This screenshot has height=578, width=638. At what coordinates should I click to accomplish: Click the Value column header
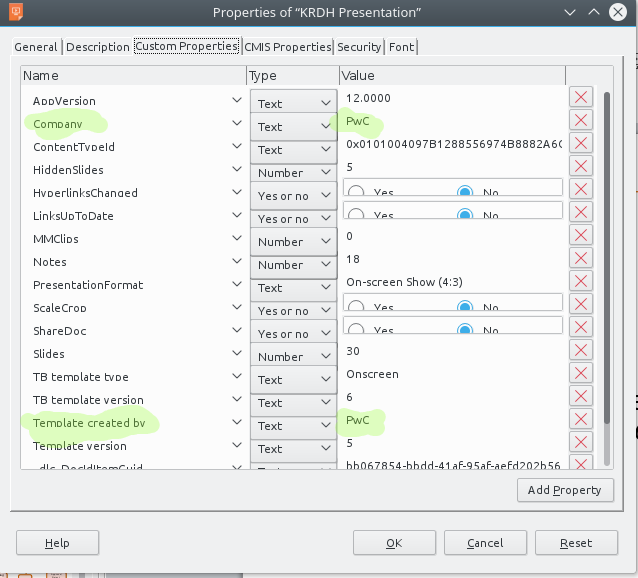[452, 76]
